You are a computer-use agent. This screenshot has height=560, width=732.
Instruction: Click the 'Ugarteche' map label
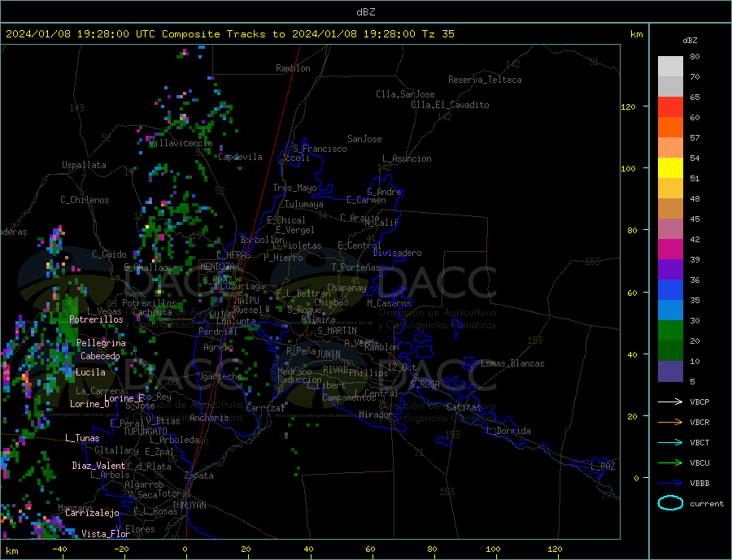[220, 376]
